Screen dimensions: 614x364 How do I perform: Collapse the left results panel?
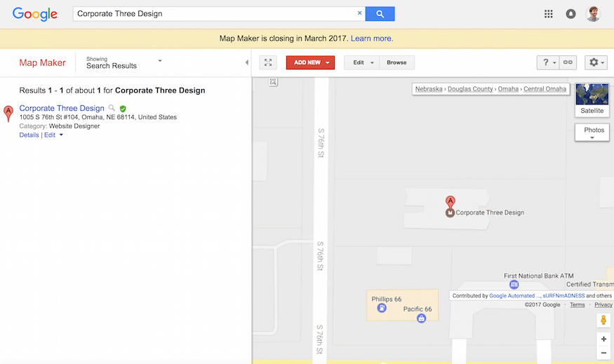(246, 62)
